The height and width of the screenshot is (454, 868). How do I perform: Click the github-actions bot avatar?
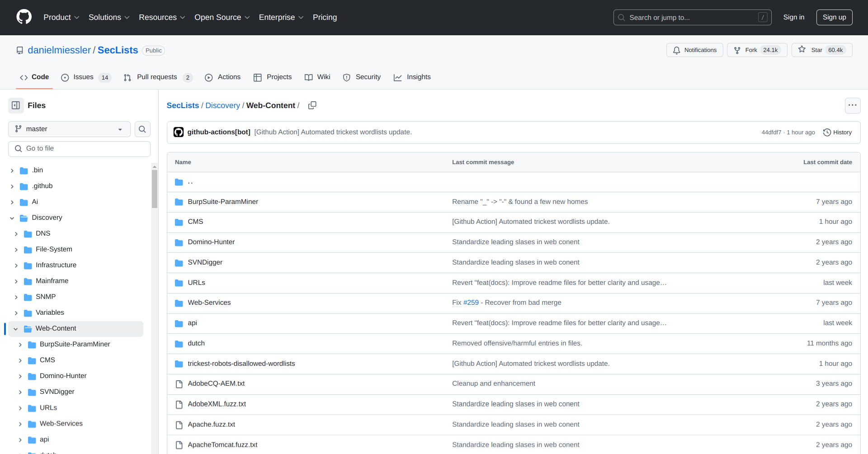pyautogui.click(x=179, y=132)
